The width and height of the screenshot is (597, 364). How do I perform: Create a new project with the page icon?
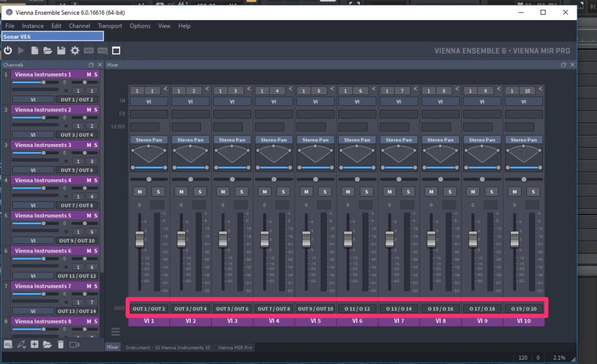[x=35, y=50]
